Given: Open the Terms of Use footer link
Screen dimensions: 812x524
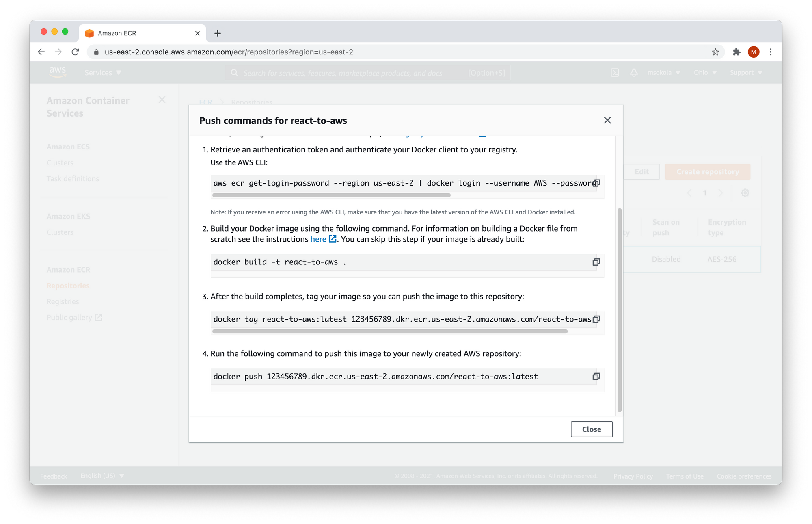Looking at the screenshot, I should (x=685, y=476).
